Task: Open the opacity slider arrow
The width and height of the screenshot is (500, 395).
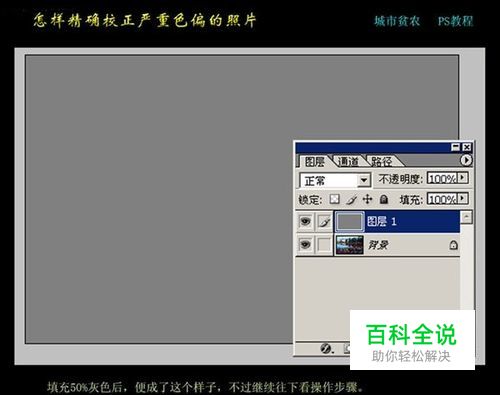Action: tap(463, 177)
